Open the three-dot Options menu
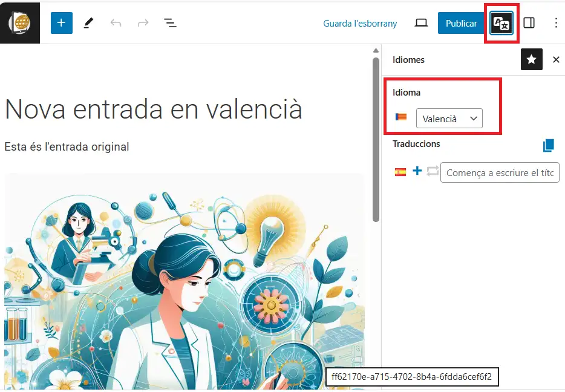565x392 pixels. [556, 23]
